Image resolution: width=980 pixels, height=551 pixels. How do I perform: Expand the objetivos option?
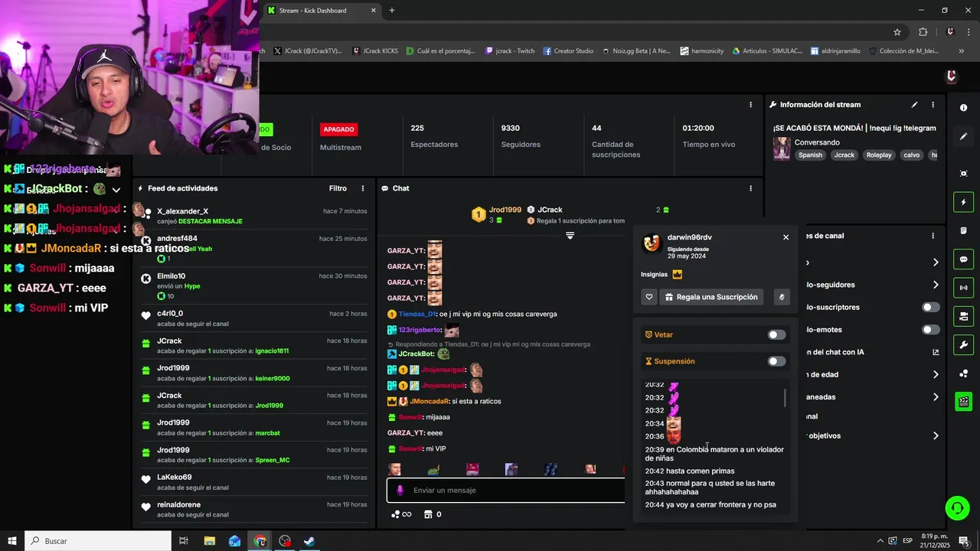[x=936, y=435]
